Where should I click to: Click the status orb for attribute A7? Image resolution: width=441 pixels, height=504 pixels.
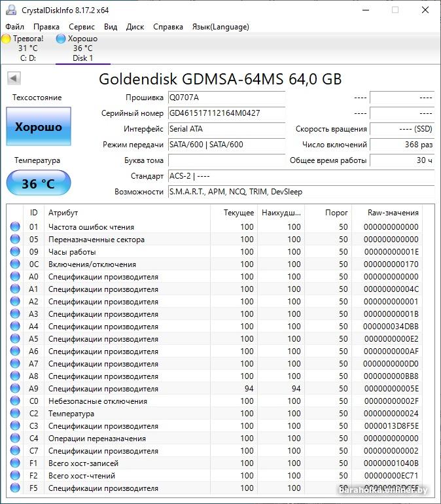(x=15, y=363)
